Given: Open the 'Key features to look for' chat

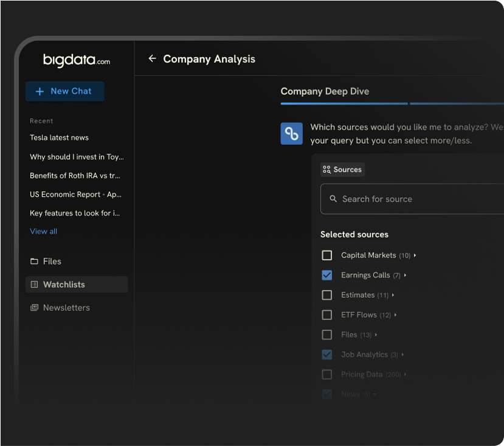Looking at the screenshot, I should click(75, 214).
